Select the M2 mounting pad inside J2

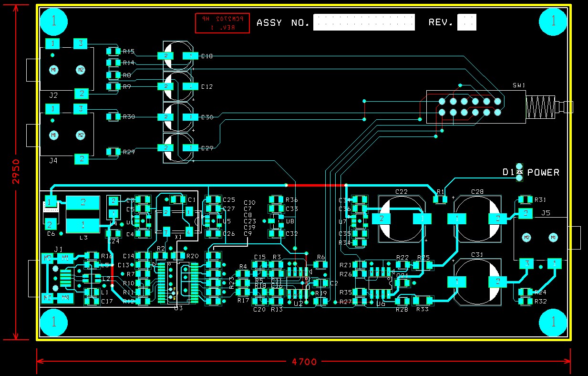[81, 70]
